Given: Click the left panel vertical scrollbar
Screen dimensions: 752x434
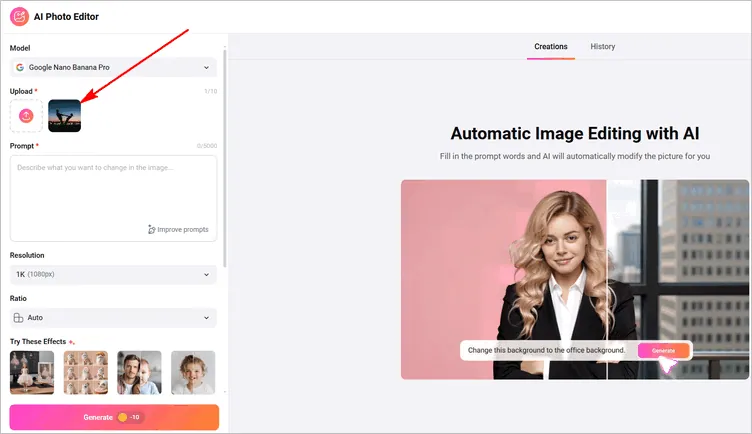Looking at the screenshot, I should pos(225,158).
